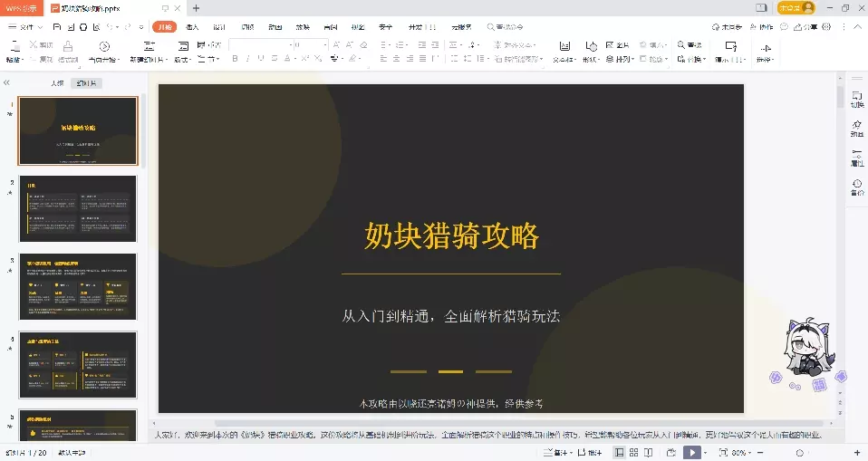The image size is (868, 461).
Task: Toggle center text alignment
Action: pyautogui.click(x=396, y=58)
